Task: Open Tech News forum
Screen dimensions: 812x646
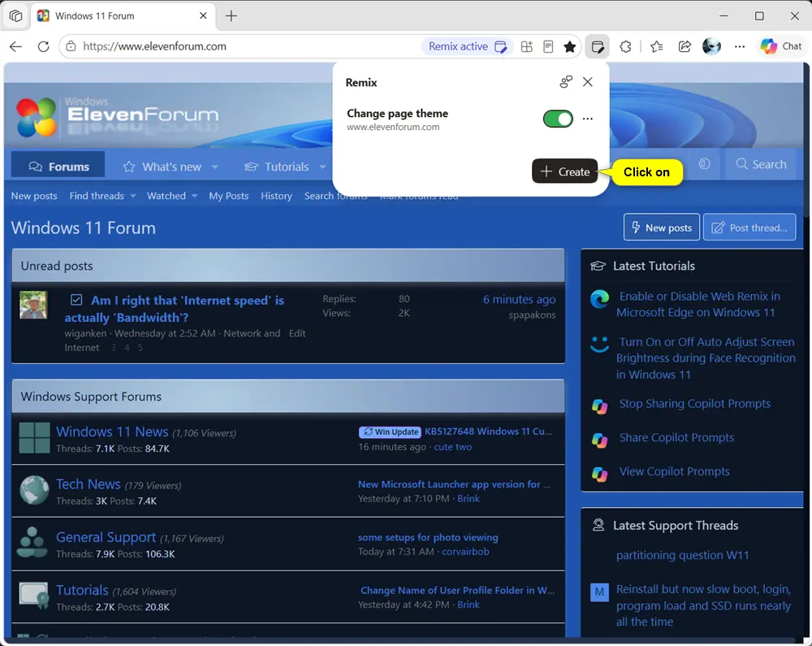Action: (x=88, y=484)
